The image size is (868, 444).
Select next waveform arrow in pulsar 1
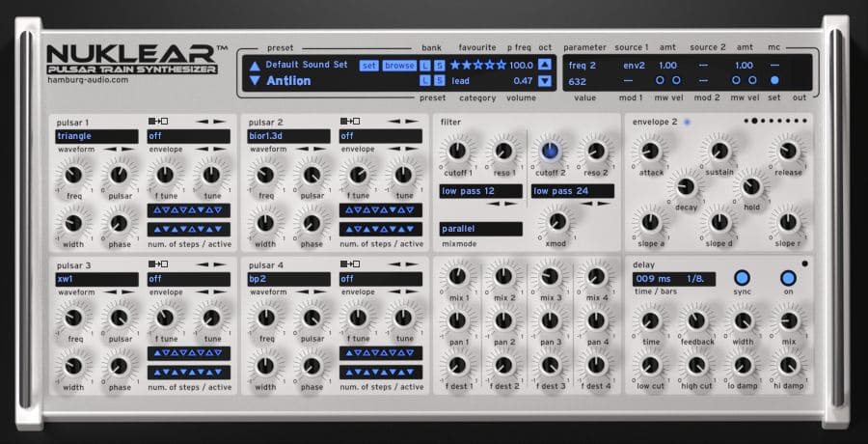[x=128, y=149]
